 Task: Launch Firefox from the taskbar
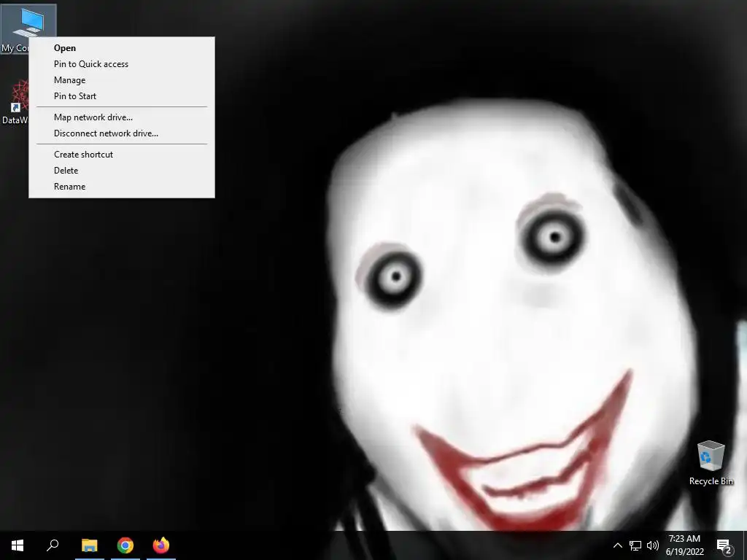161,545
